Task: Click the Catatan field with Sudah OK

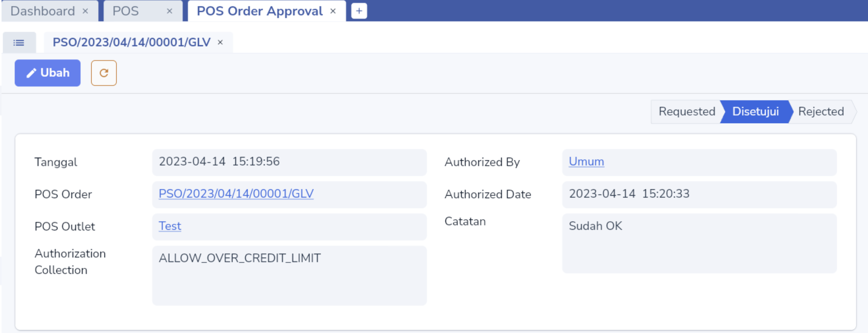Action: tap(700, 243)
